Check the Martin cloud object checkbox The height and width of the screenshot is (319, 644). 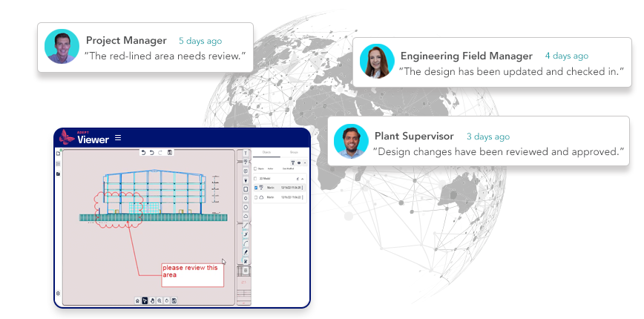[x=257, y=198]
